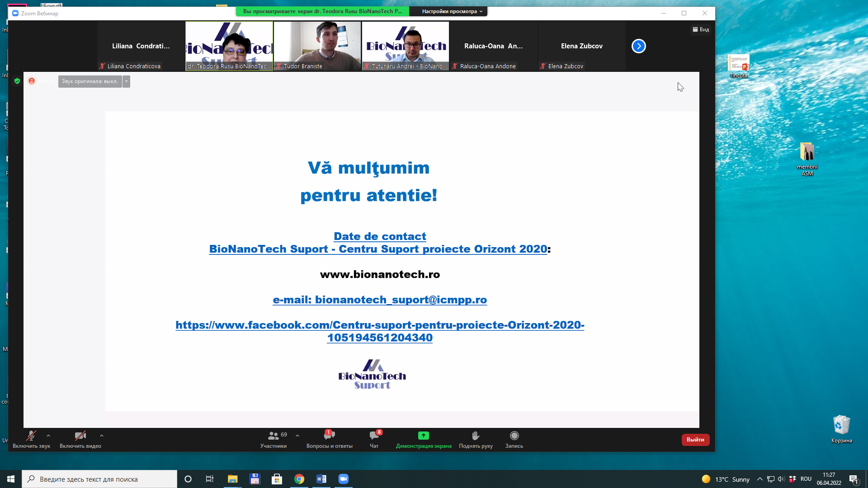Open network status tray icon
Screen dimensions: 868x488
tap(771, 479)
